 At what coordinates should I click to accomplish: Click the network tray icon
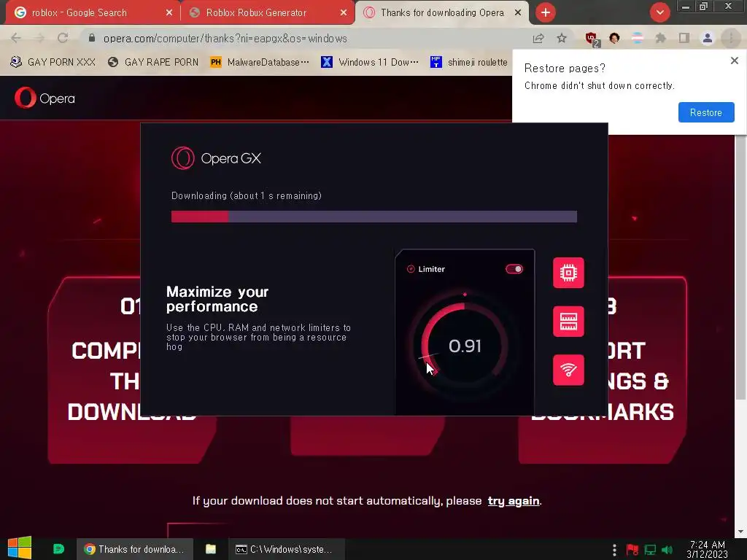[x=650, y=550]
